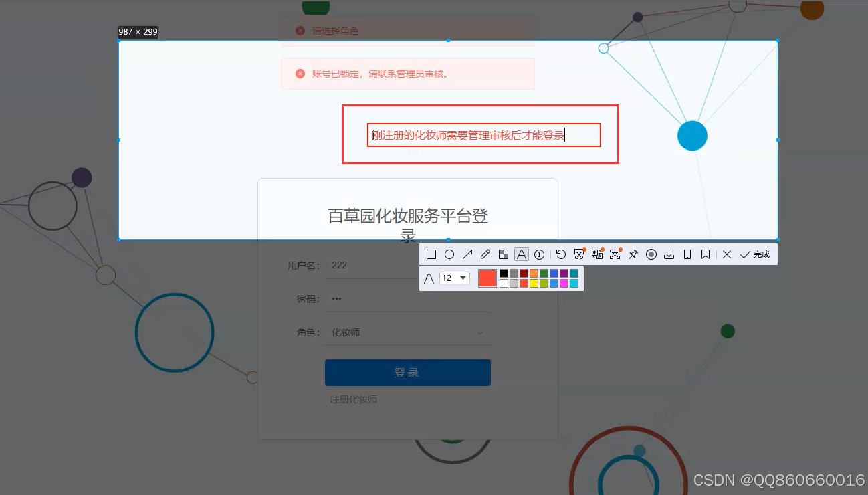Click the 密码 password field

pyautogui.click(x=408, y=298)
